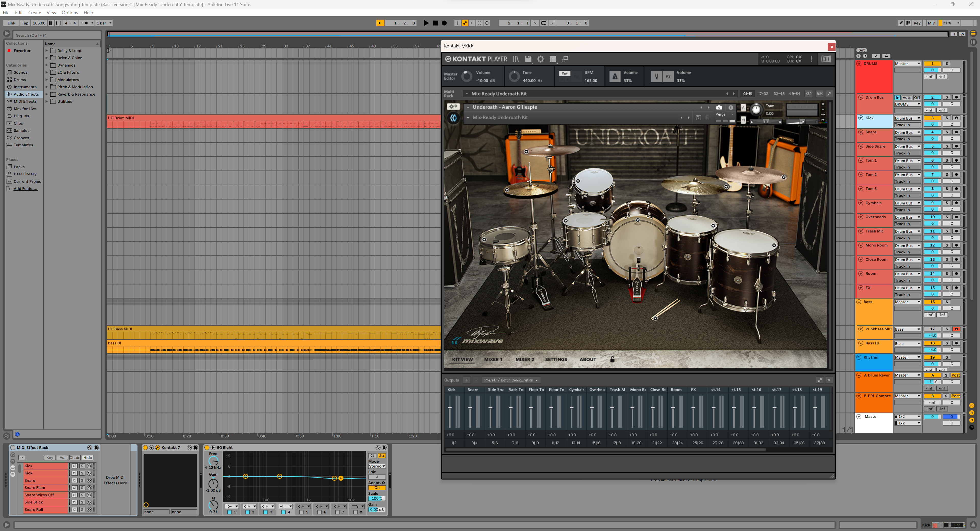Toggle EQ Eight Adaptive Q On
980x531 pixels.
point(377,488)
